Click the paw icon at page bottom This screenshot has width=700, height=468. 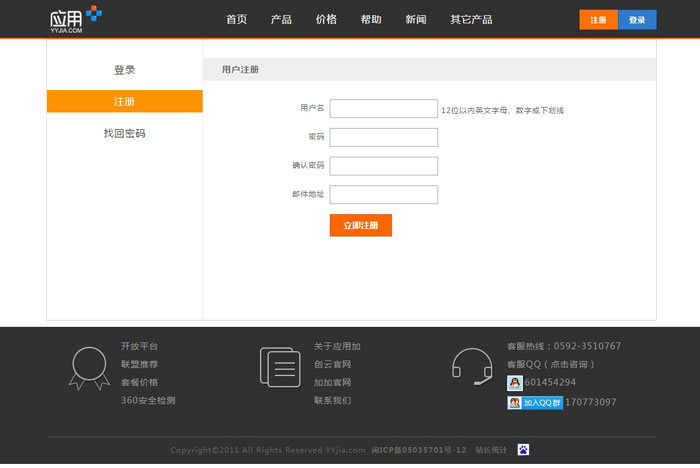[x=522, y=450]
